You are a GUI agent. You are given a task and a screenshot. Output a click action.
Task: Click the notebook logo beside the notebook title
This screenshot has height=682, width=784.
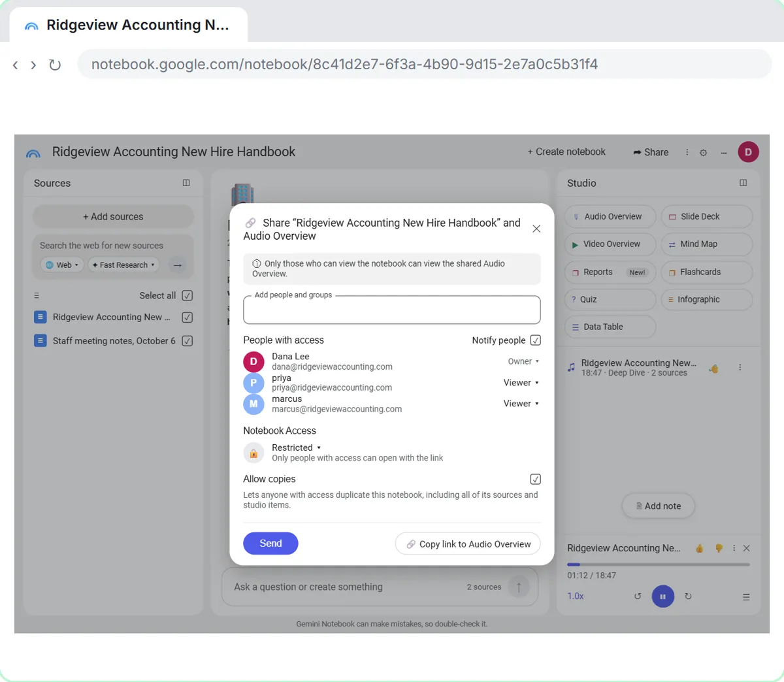33,153
